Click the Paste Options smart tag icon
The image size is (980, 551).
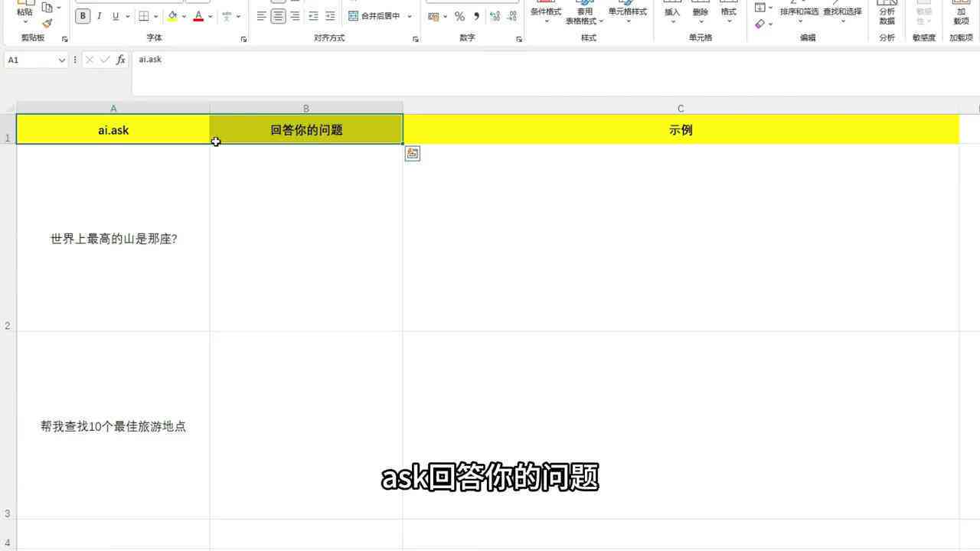pyautogui.click(x=413, y=154)
